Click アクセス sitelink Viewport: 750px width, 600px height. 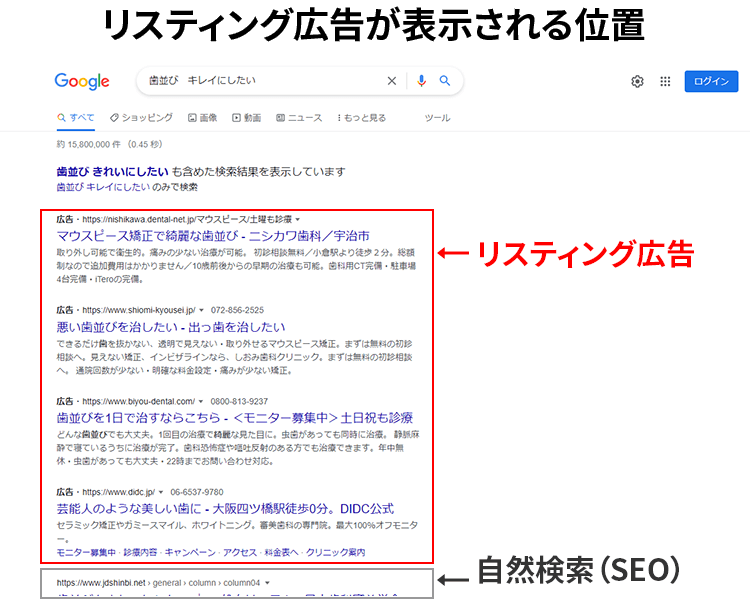(240, 553)
